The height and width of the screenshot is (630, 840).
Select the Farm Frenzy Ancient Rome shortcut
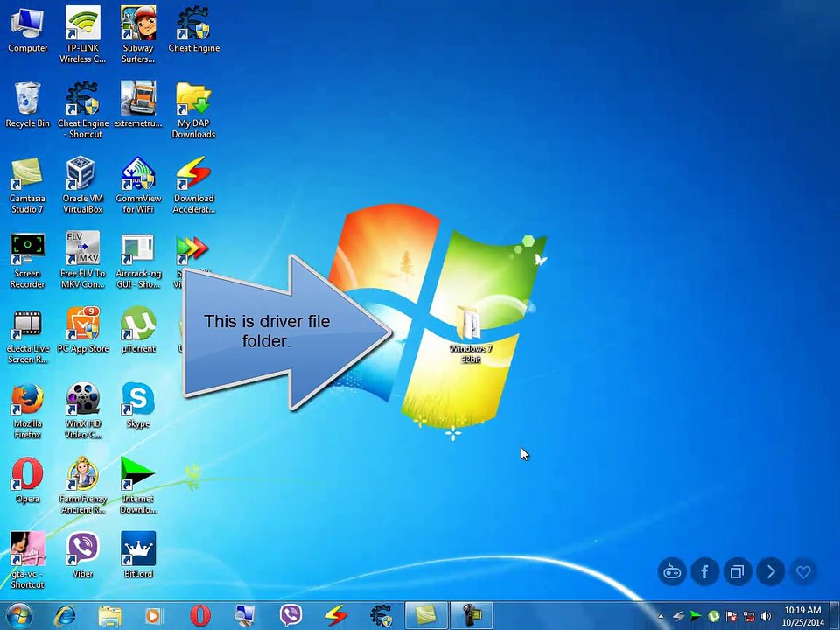tap(82, 486)
